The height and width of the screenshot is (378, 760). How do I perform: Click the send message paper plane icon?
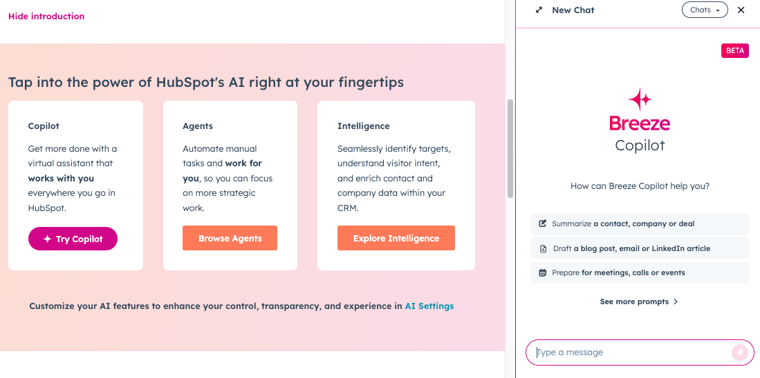click(x=740, y=352)
